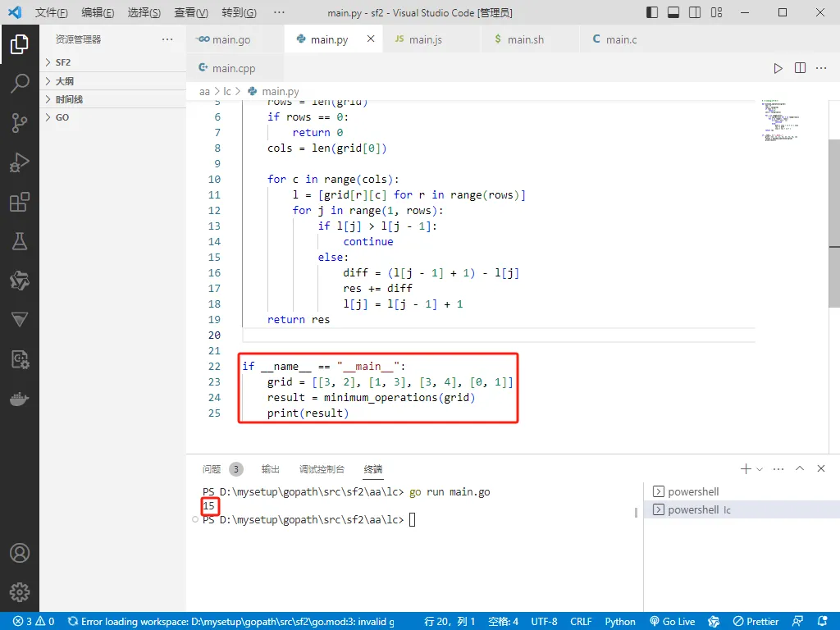Click the code minimap preview
This screenshot has width=840, height=630.
[779, 121]
